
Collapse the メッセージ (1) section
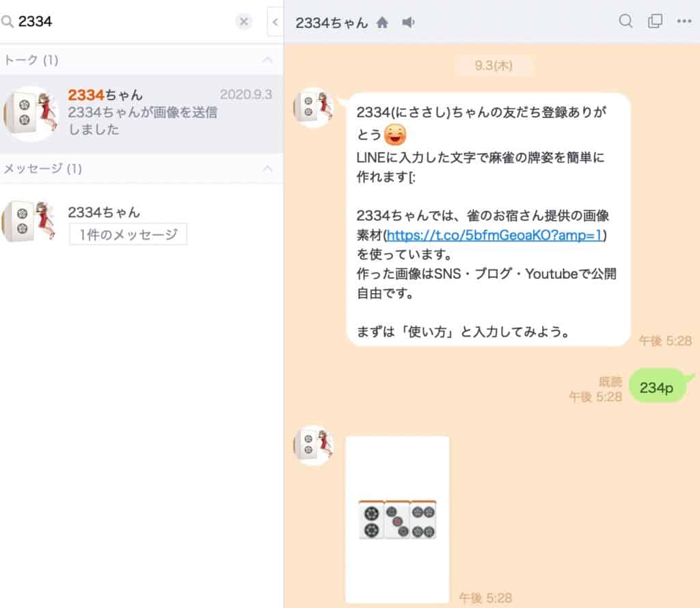tap(267, 169)
